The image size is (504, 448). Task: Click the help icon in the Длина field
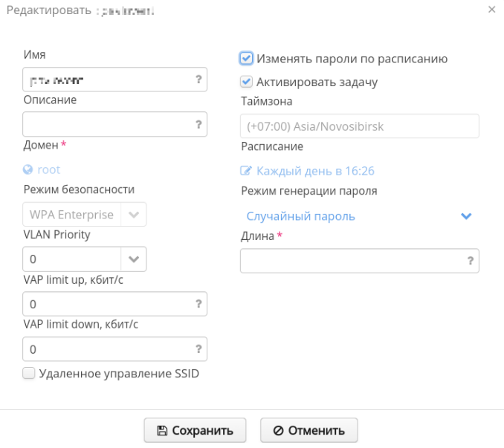coord(471,261)
